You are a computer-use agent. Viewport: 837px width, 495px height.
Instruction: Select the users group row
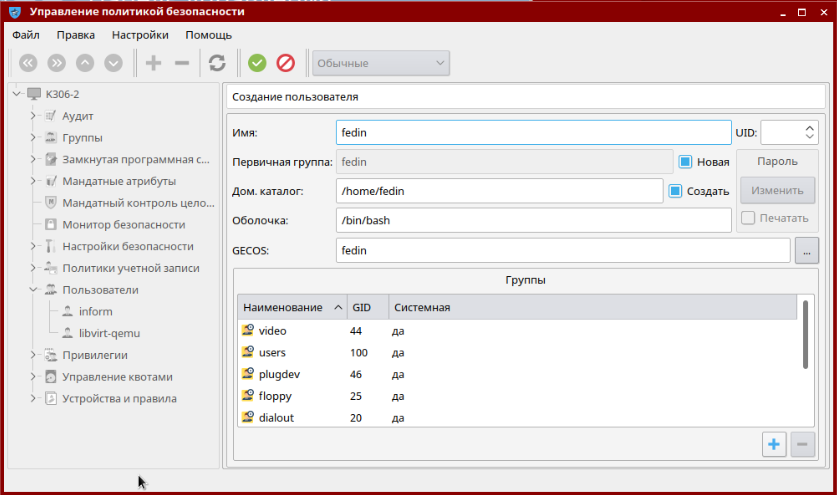[518, 352]
